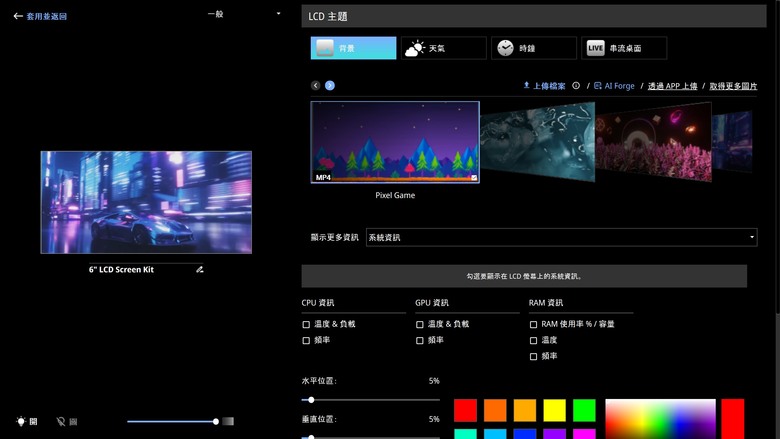Screen dimensions: 780x439
Task: Pick the amber orange color swatch
Action: (525, 410)
